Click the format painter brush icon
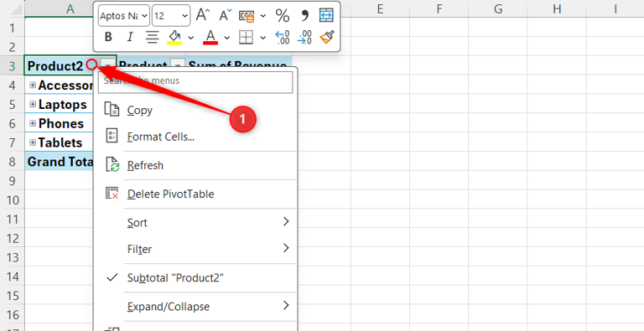Screen dimensions: 644x331 [327, 38]
